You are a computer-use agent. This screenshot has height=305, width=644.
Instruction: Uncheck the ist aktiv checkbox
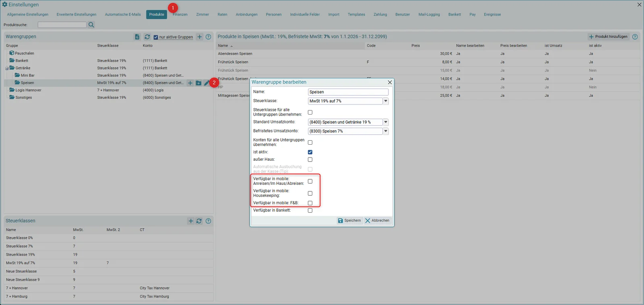[310, 152]
